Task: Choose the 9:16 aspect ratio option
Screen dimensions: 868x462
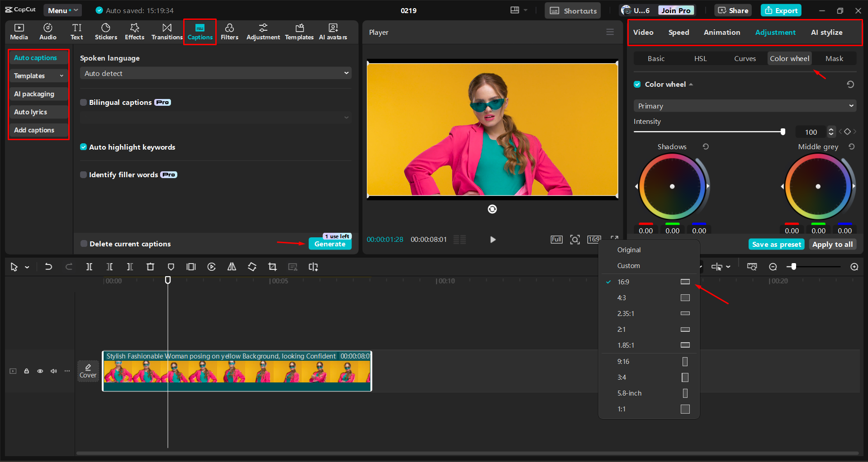Action: click(623, 361)
